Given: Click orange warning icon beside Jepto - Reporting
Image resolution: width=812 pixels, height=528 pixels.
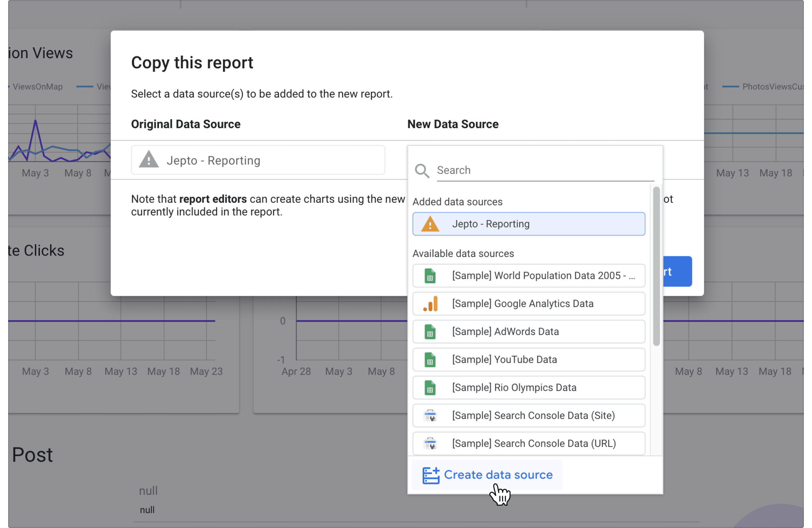Looking at the screenshot, I should [x=430, y=224].
